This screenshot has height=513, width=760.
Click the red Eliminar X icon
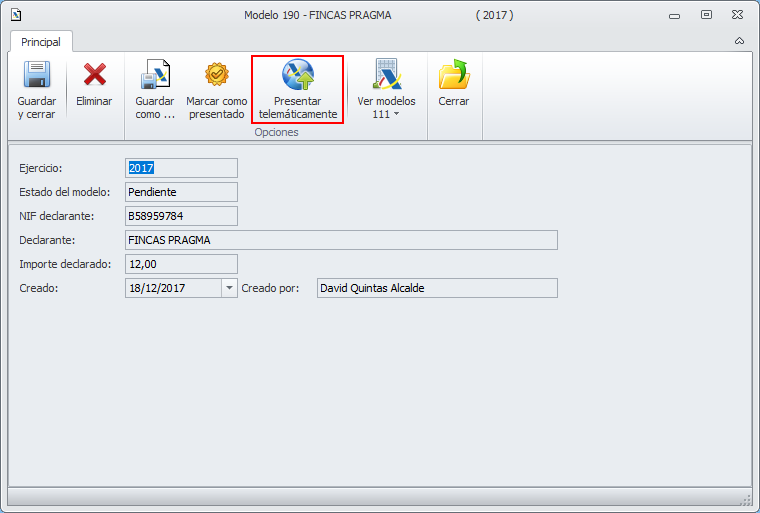(x=95, y=74)
